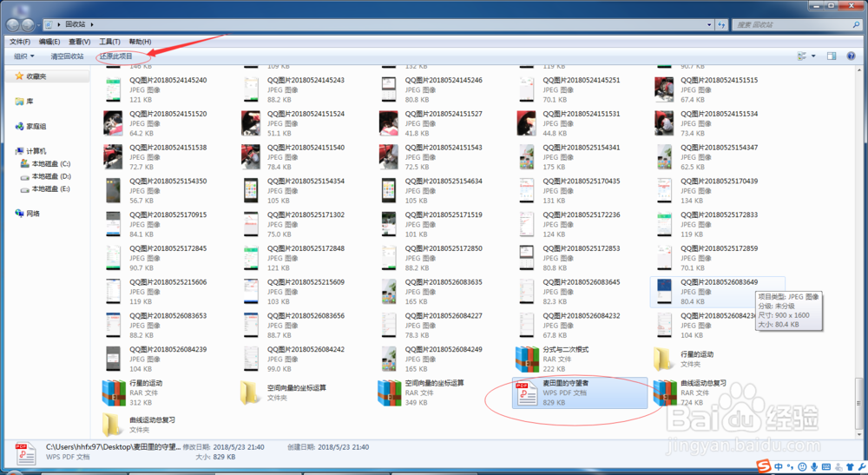This screenshot has height=475, width=868.
Task: Click Sogou input method S icon
Action: [x=764, y=467]
